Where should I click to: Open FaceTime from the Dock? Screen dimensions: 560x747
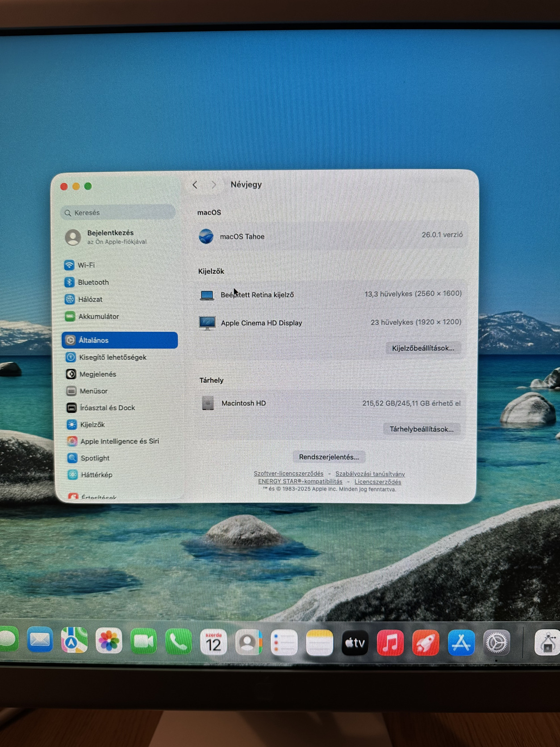click(x=143, y=642)
